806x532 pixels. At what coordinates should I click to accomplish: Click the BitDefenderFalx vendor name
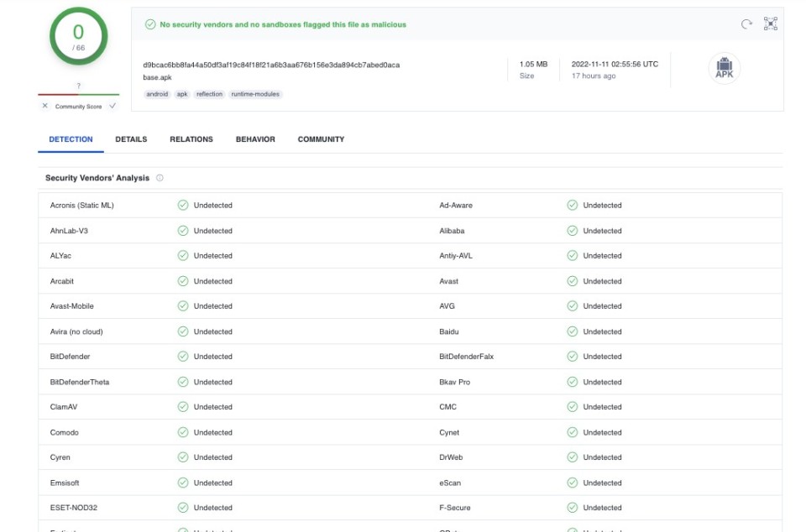[x=467, y=357]
